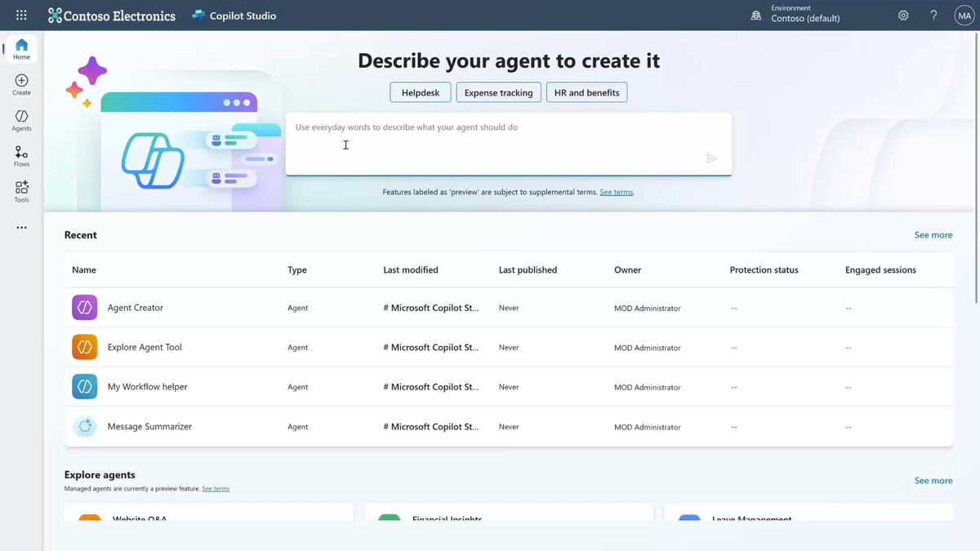This screenshot has height=551, width=980.
Task: Click See more next to Recent
Action: [x=933, y=235]
